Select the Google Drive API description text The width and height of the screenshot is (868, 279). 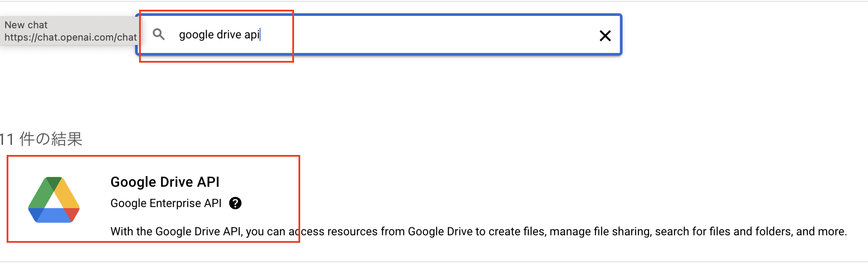[479, 231]
